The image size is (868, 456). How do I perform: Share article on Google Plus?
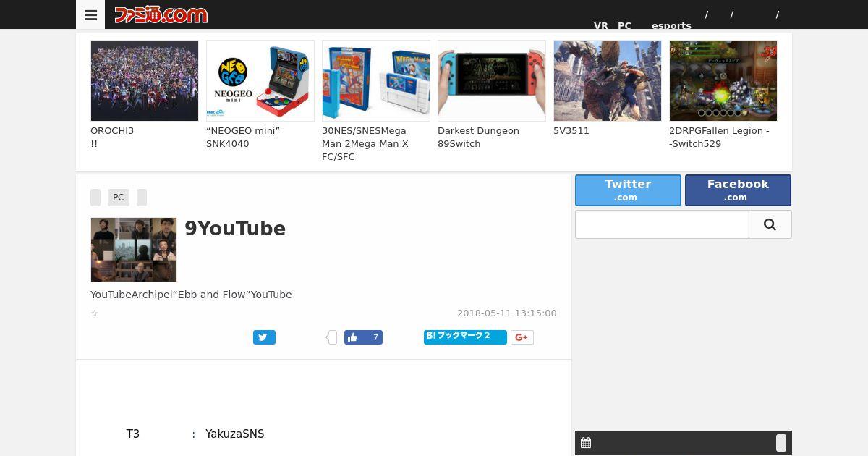[x=522, y=337]
